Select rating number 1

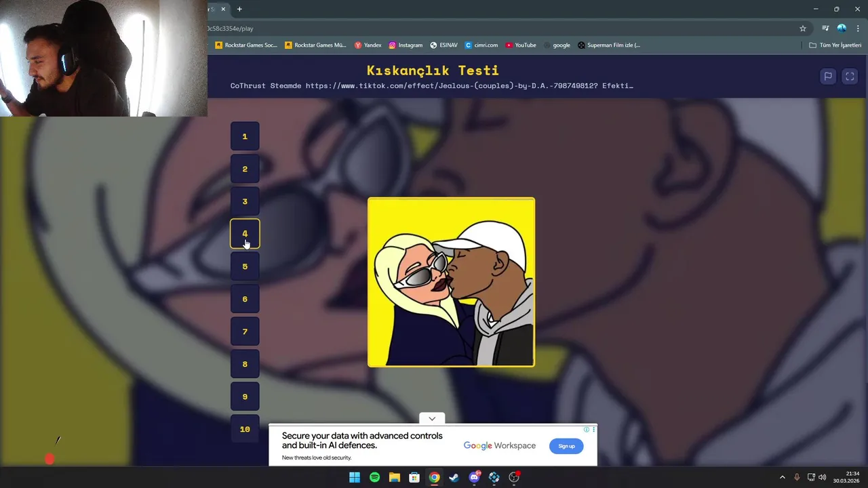tap(245, 136)
